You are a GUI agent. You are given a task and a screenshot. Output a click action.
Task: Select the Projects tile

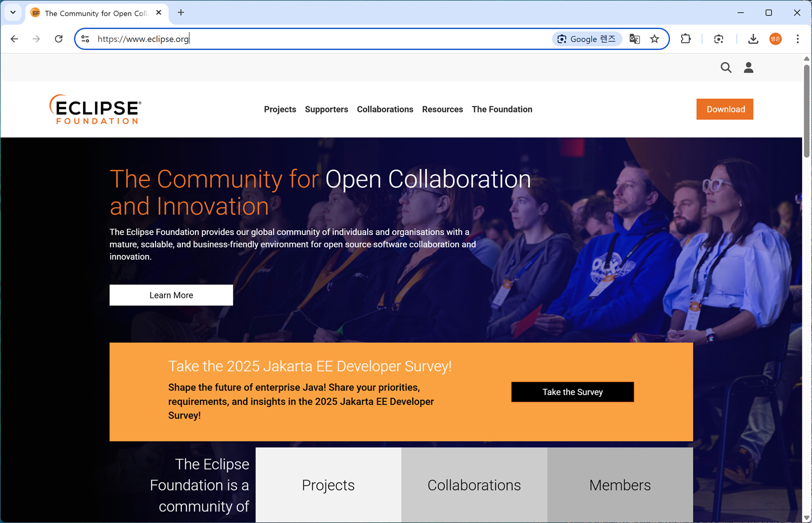(x=328, y=485)
